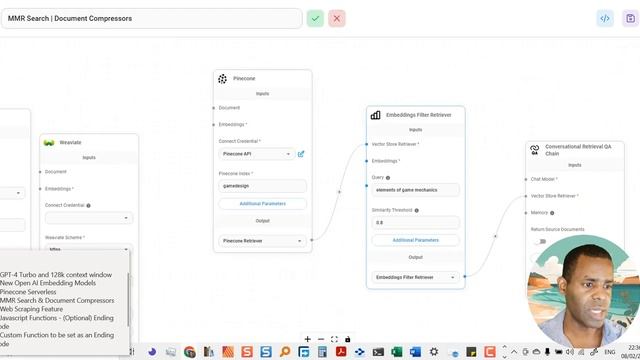Expand Embeddings Filter Additional Parameters
The height and width of the screenshot is (360, 640).
click(416, 240)
